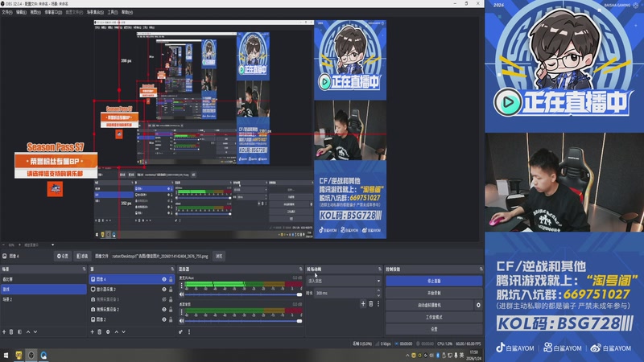Open the audio mixer three-dot menu at the bottom

click(189, 331)
